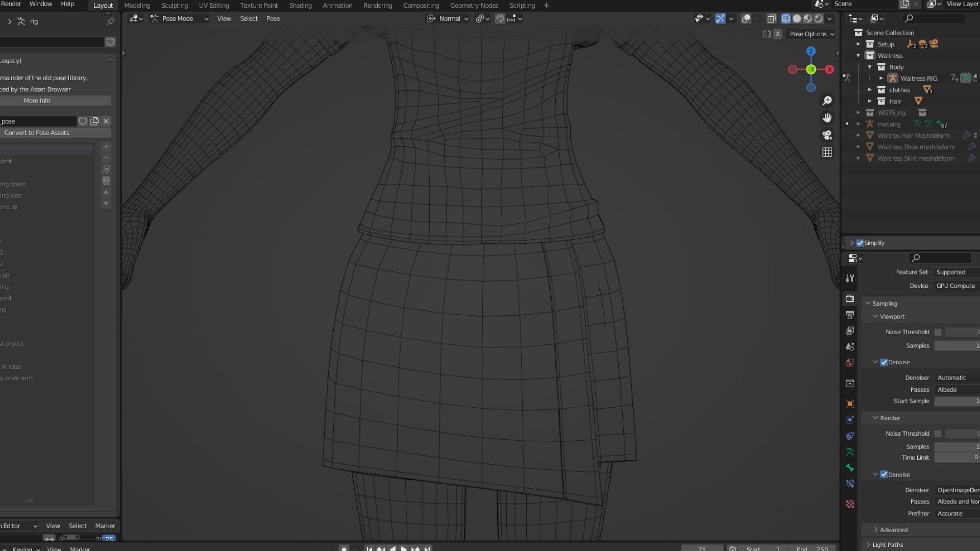
Task: Open Pose Mode dropdown
Action: 179,19
